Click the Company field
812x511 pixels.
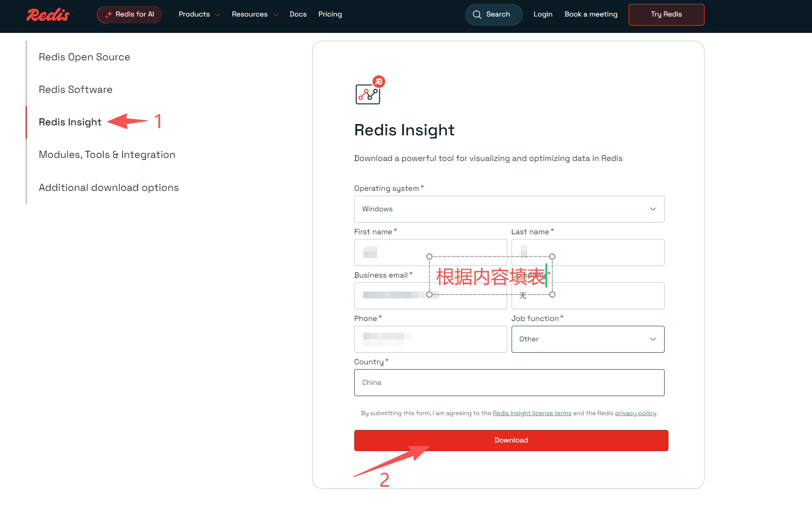(588, 296)
